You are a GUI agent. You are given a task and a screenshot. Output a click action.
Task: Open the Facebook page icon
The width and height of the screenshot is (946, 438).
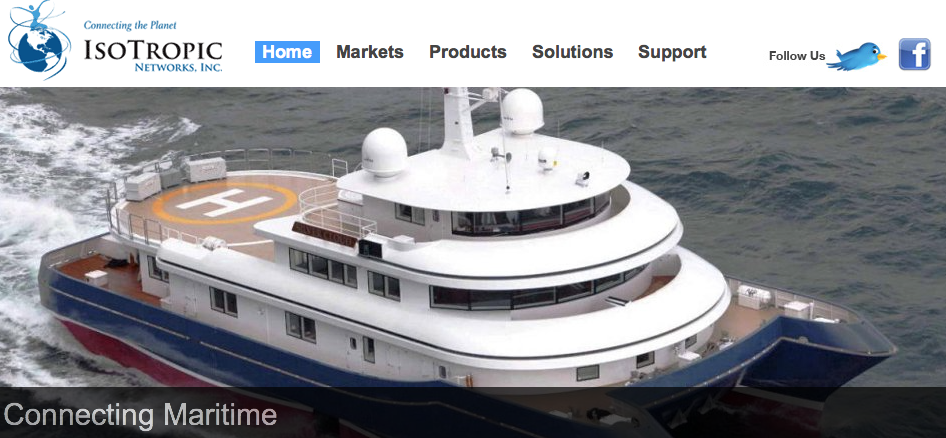click(915, 54)
